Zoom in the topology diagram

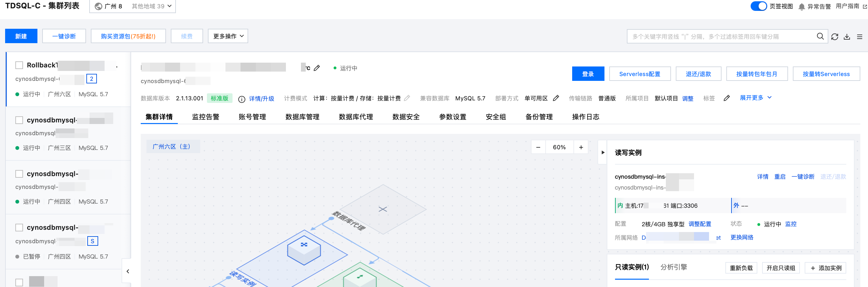(x=581, y=147)
